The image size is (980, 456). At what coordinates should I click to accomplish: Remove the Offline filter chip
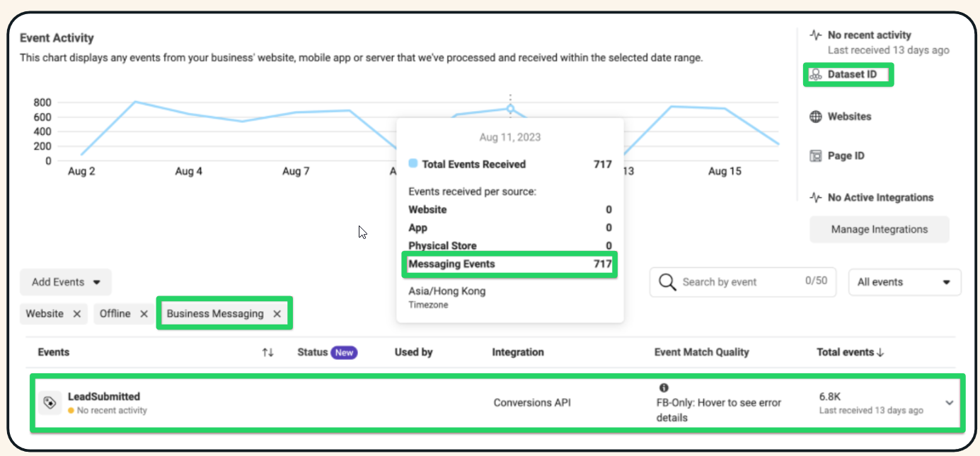[144, 314]
